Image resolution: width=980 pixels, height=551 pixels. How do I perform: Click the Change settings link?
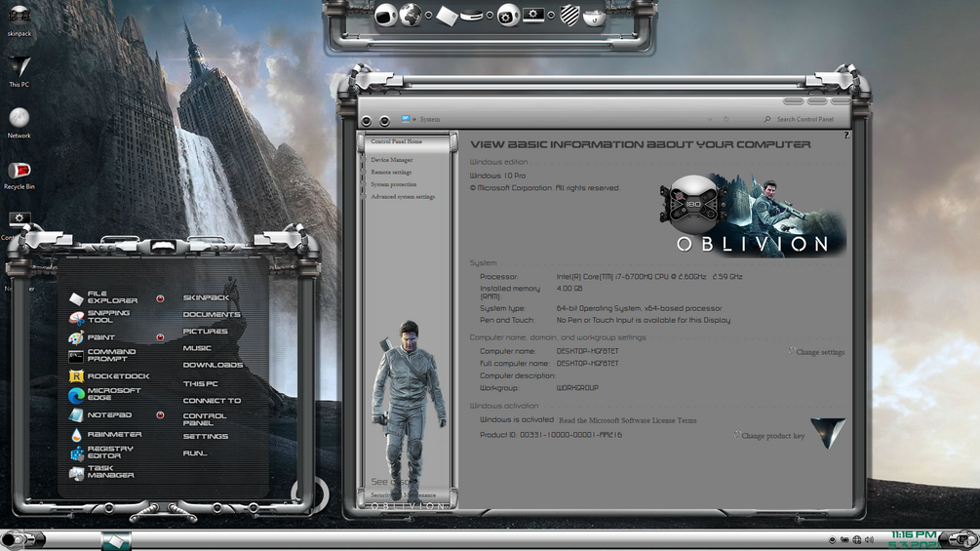pyautogui.click(x=820, y=352)
